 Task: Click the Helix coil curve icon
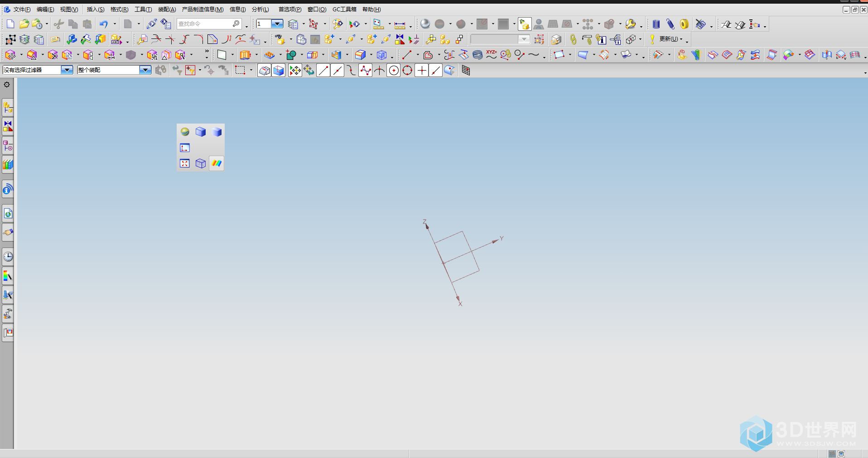point(477,55)
